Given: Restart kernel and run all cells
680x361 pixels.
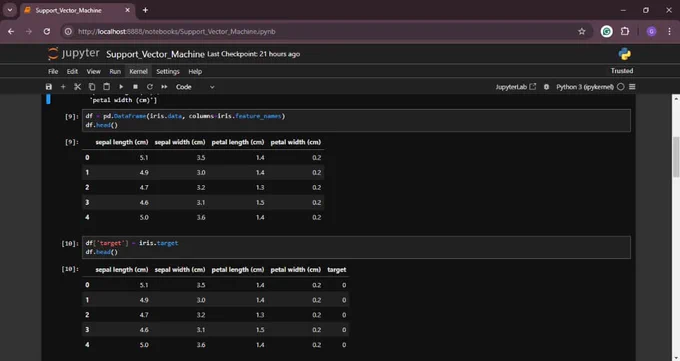Looking at the screenshot, I should (x=164, y=87).
